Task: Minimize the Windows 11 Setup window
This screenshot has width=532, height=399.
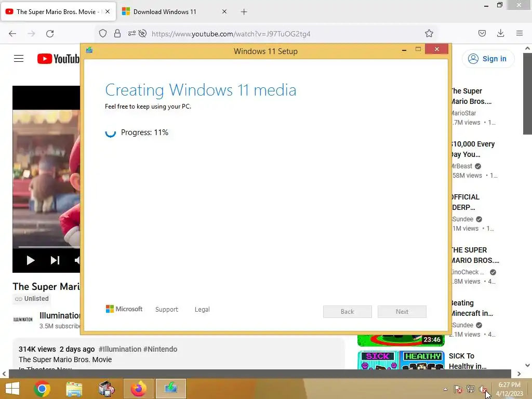Action: (404, 50)
